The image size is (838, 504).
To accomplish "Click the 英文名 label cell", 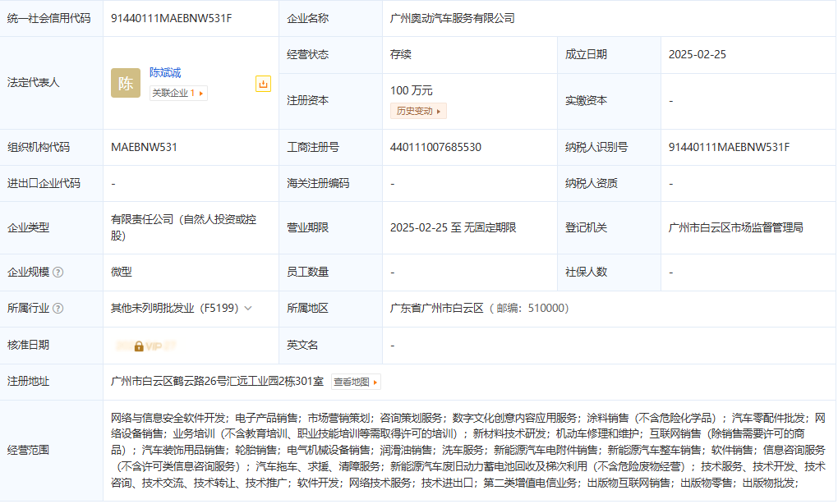I will (331, 346).
